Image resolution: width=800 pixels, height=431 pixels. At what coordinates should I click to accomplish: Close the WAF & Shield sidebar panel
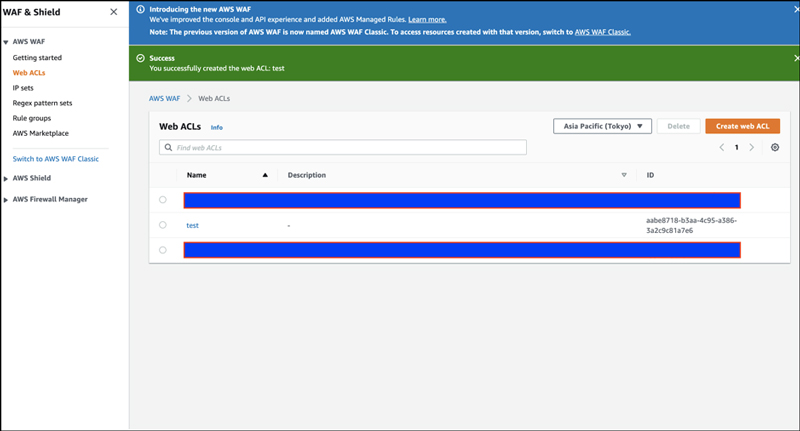tap(113, 12)
